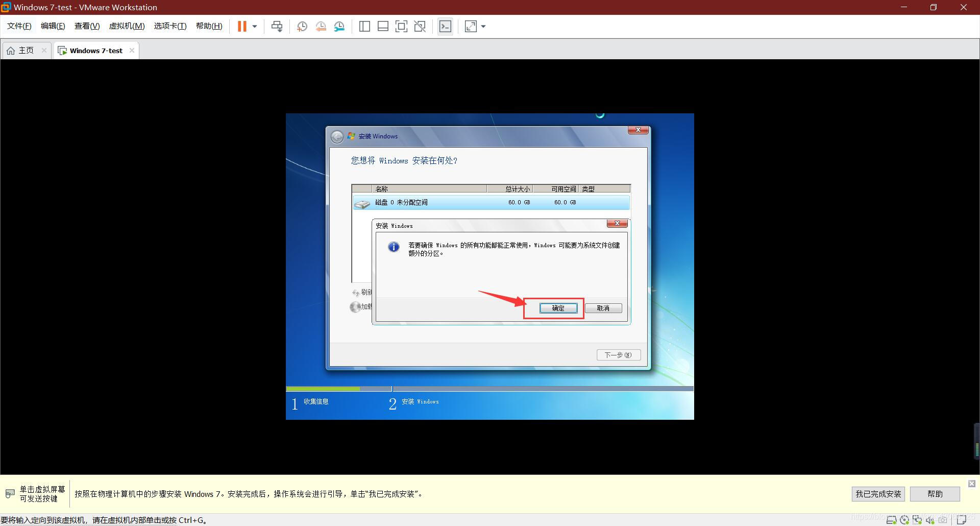Screen dimensions: 980x526
Task: Click the message log icon
Action: tap(962, 520)
